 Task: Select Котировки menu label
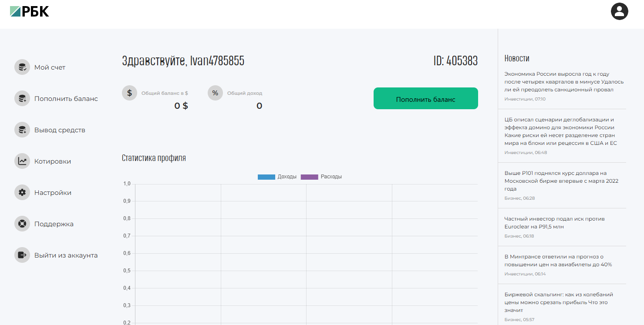coord(53,161)
